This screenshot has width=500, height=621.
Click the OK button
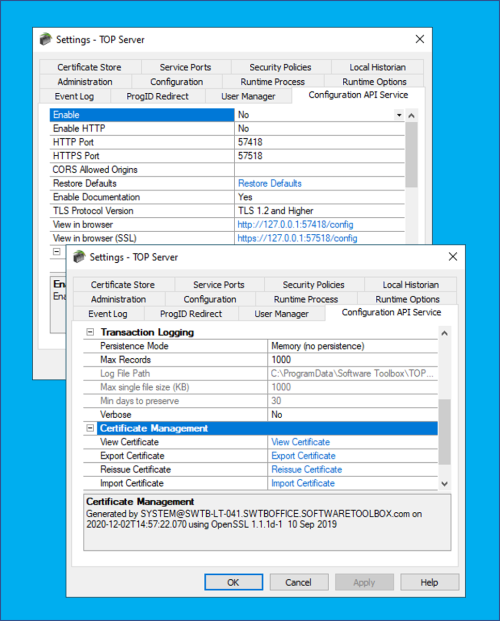[233, 582]
